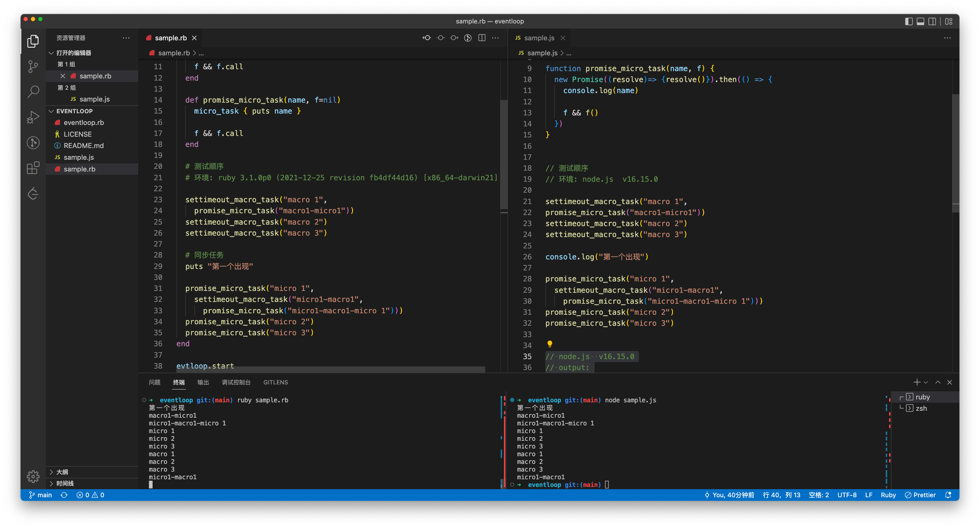
Task: Click the Manage gear icon
Action: coord(33,476)
